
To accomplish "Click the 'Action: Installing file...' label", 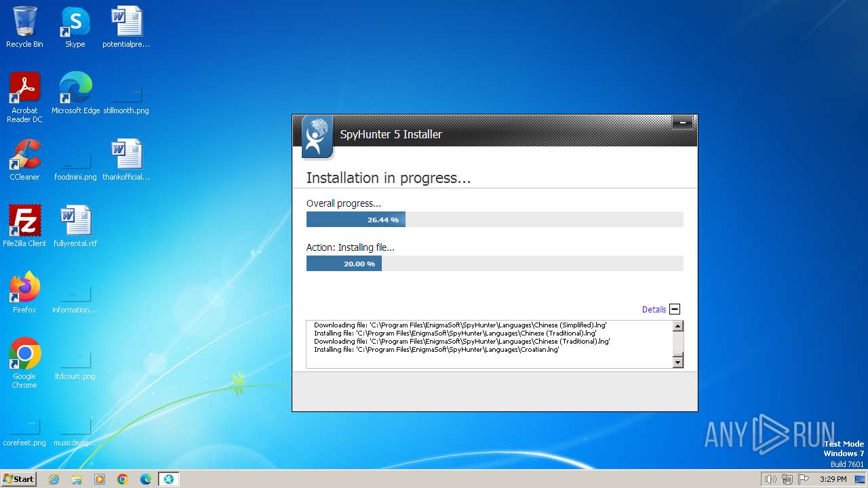I will (350, 247).
